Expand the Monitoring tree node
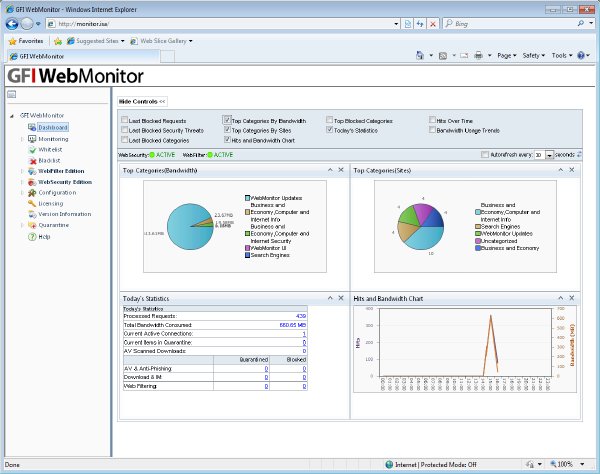 tap(22, 139)
